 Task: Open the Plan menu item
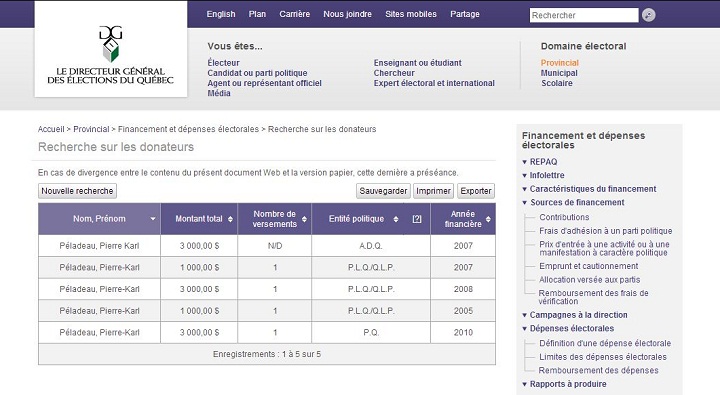point(257,14)
